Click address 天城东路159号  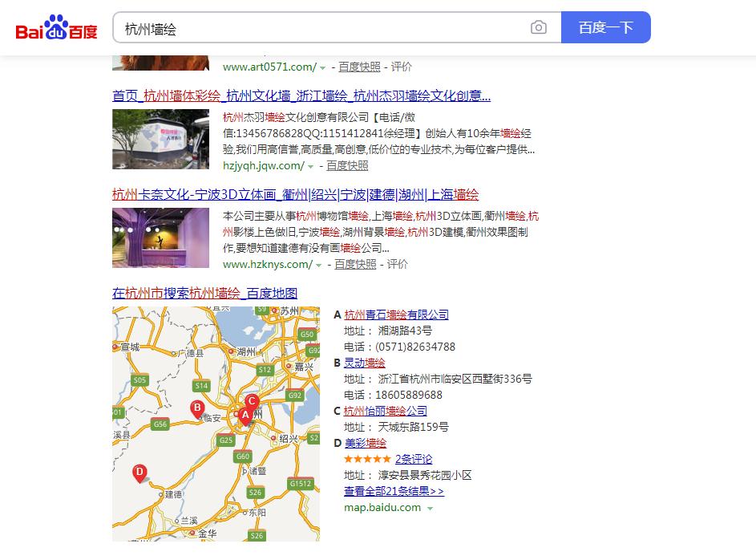pos(413,427)
